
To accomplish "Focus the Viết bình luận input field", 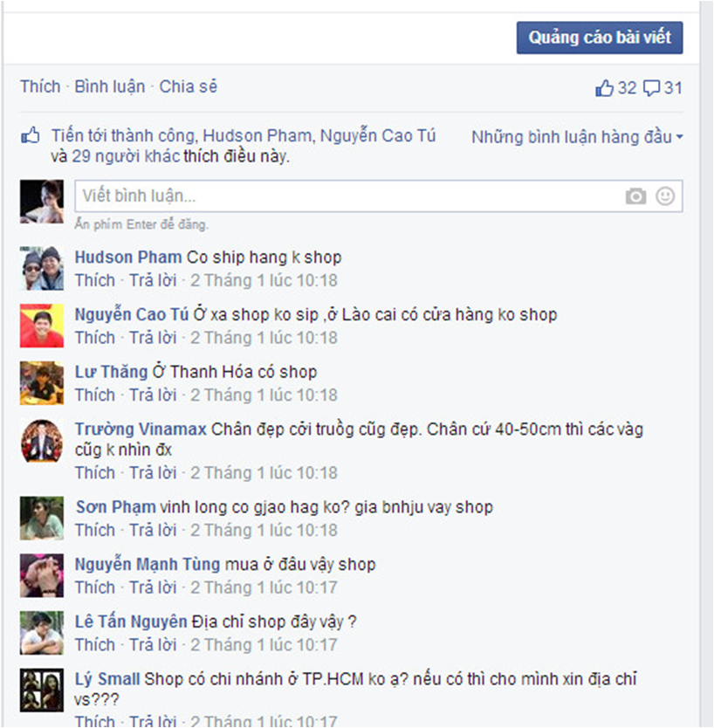I will tap(378, 196).
